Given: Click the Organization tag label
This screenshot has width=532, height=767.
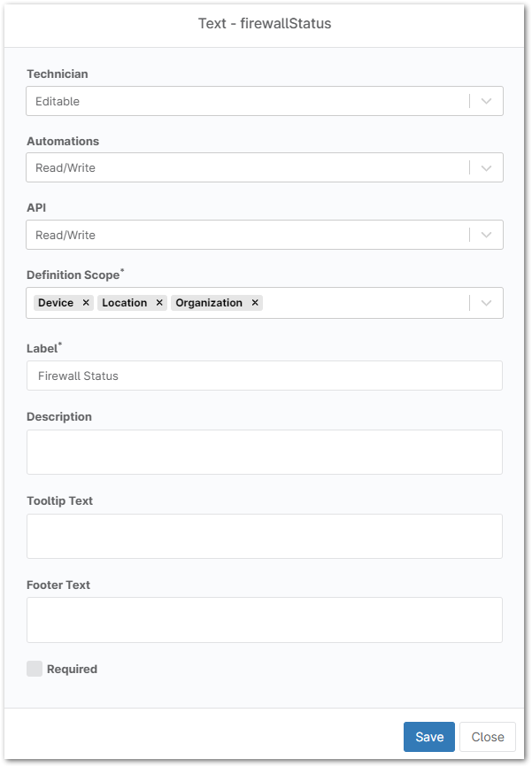Looking at the screenshot, I should 209,303.
